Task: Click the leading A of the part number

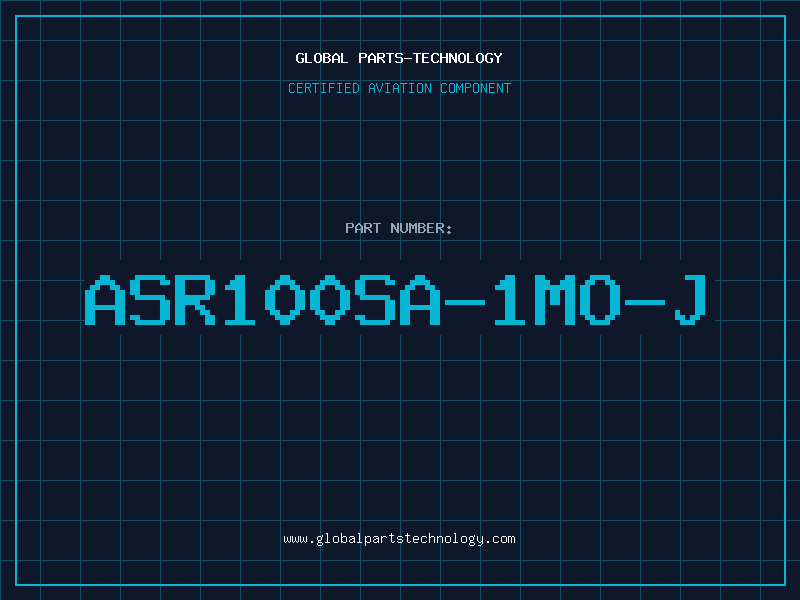Action: [105, 300]
